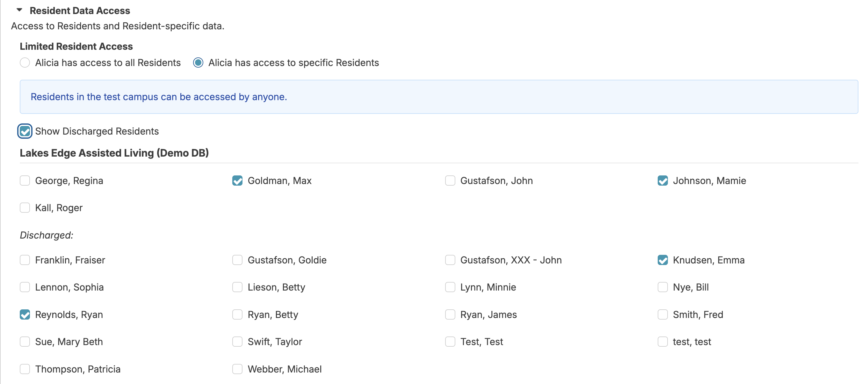Enable access for Gustafson, Goldie
Image resolution: width=868 pixels, height=384 pixels.
[x=237, y=260]
